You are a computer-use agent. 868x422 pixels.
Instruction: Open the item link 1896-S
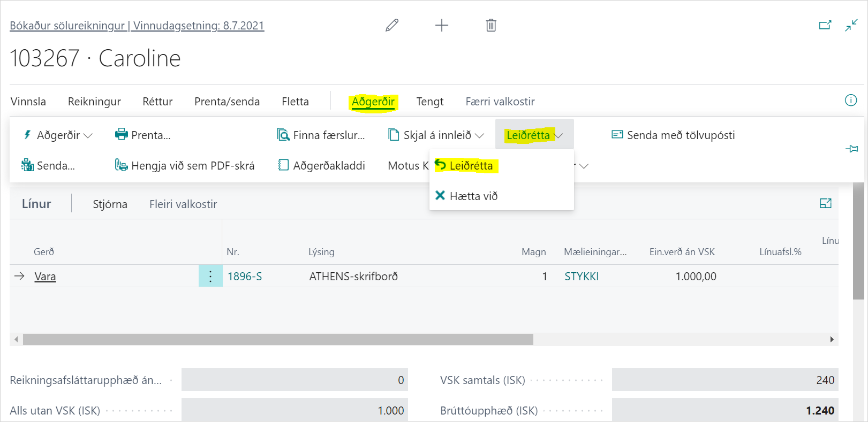tap(245, 277)
